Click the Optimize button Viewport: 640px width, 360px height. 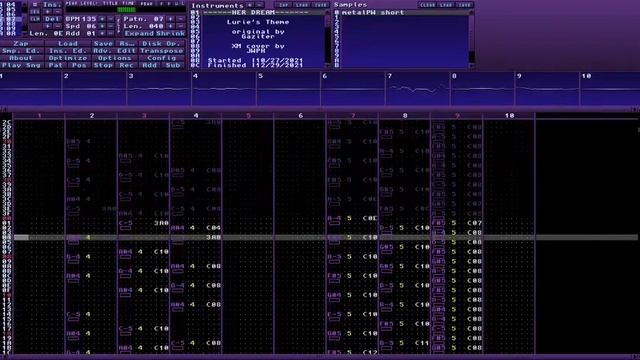(x=68, y=58)
